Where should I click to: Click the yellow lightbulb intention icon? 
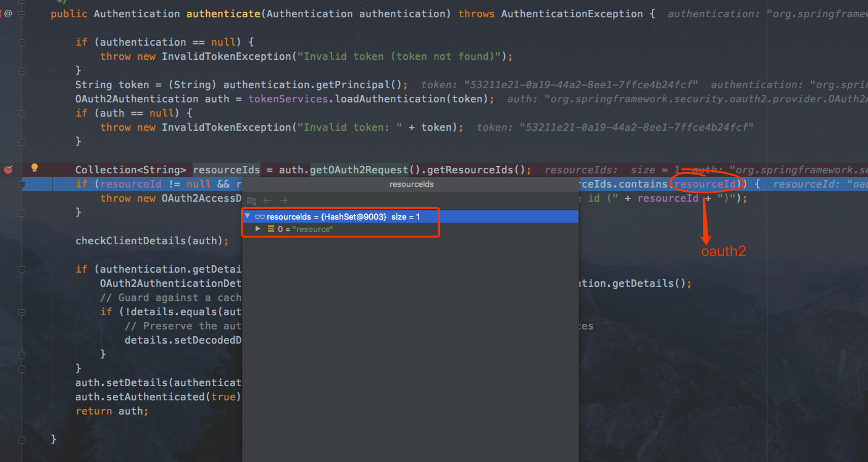pos(35,168)
